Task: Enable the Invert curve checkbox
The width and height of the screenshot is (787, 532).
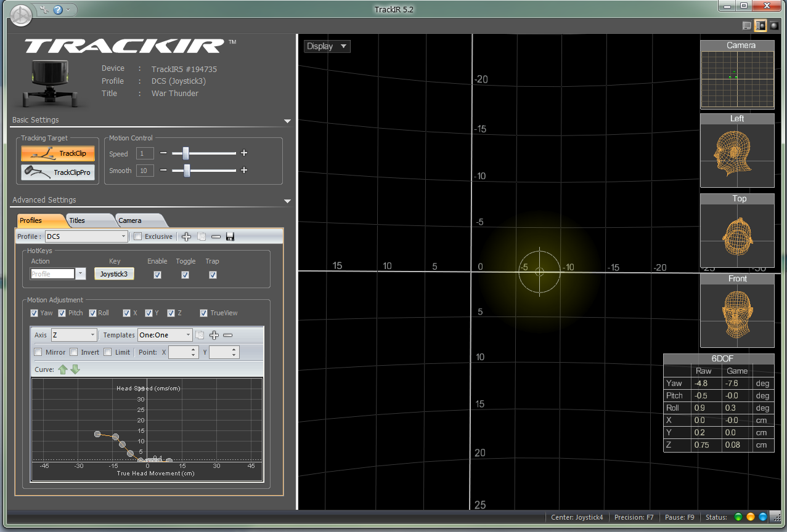Action: (74, 352)
